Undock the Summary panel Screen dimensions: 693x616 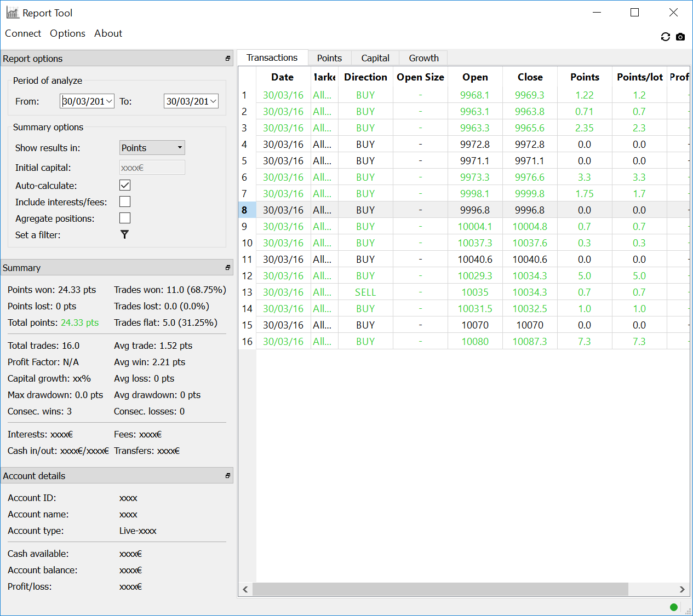point(228,268)
